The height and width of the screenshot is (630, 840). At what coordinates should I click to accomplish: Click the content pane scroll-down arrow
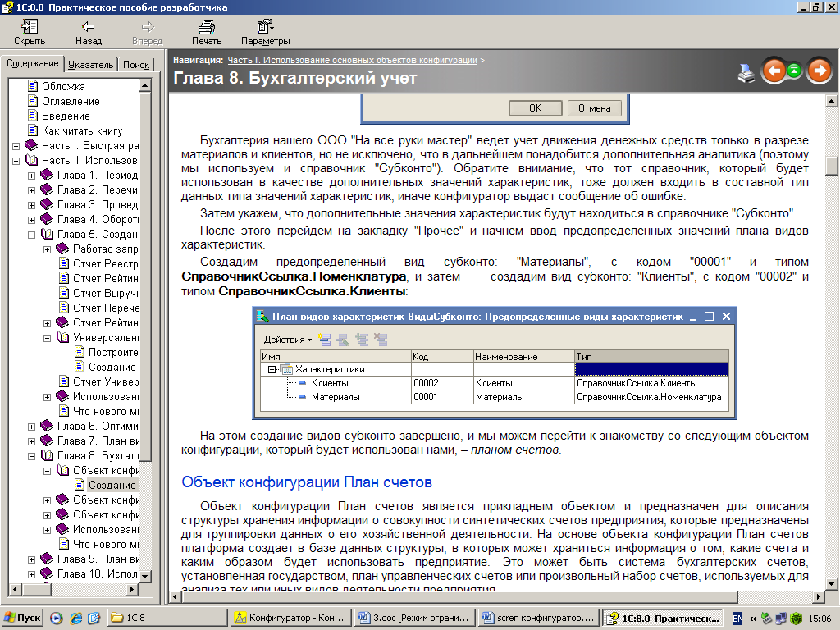832,584
